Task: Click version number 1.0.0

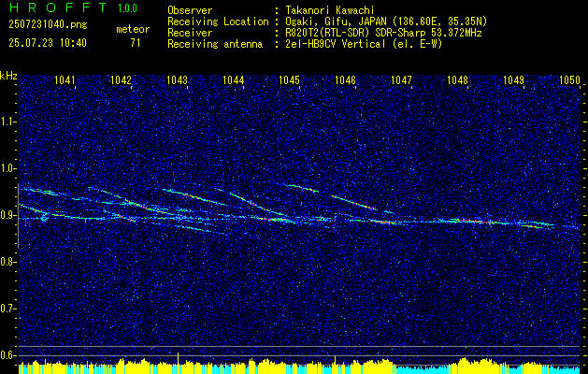Action: point(127,8)
